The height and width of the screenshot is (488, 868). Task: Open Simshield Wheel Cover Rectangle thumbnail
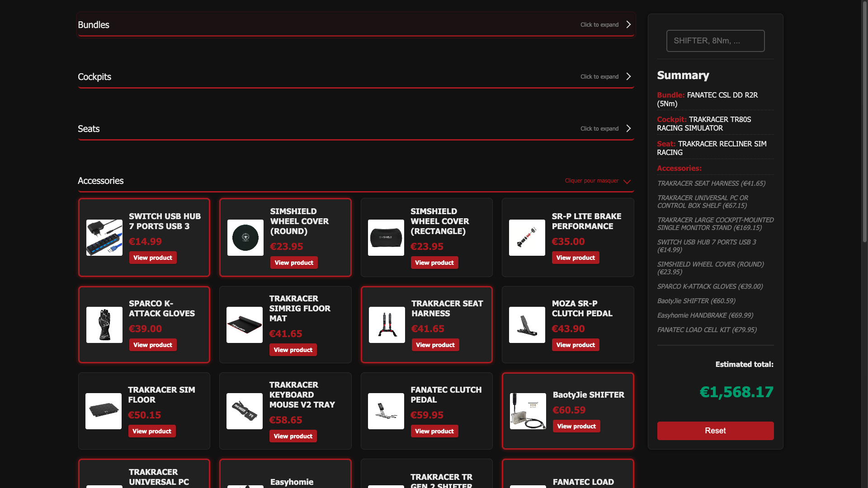pos(386,238)
